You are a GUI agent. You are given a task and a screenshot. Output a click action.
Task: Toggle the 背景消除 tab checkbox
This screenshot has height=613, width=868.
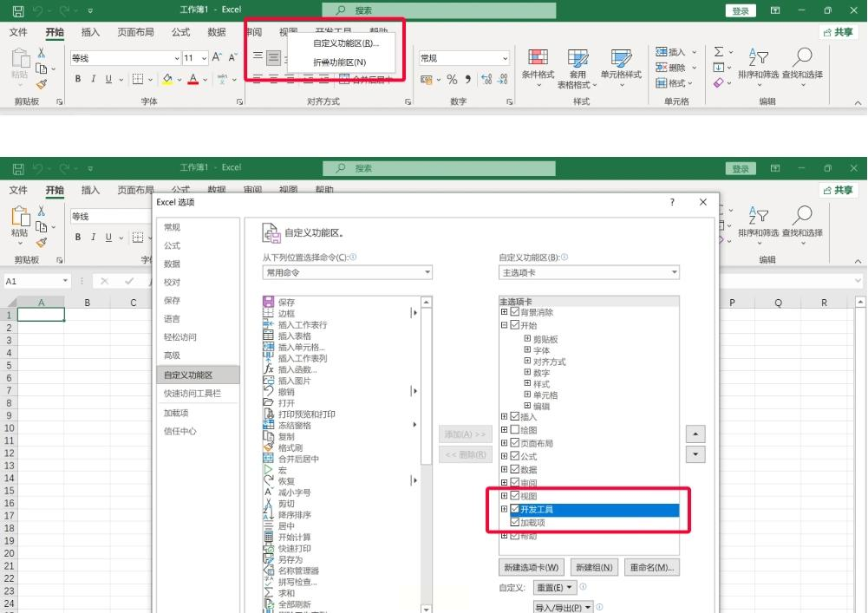[515, 312]
